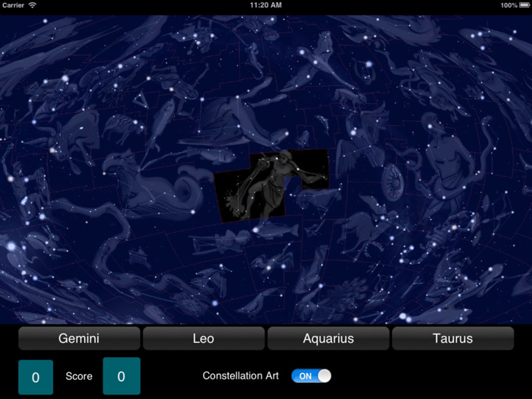Image resolution: width=532 pixels, height=399 pixels.
Task: Choose the Gemini answer button
Action: tap(79, 338)
